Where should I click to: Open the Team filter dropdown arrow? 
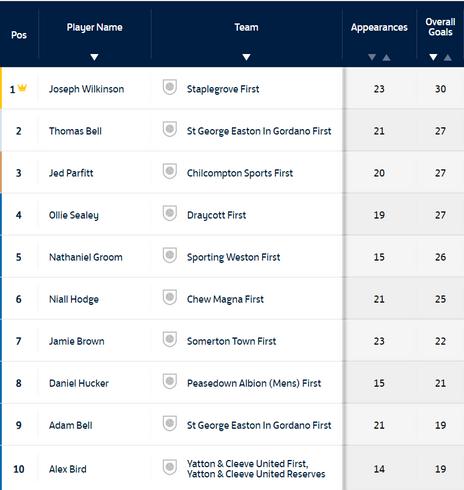pyautogui.click(x=246, y=57)
